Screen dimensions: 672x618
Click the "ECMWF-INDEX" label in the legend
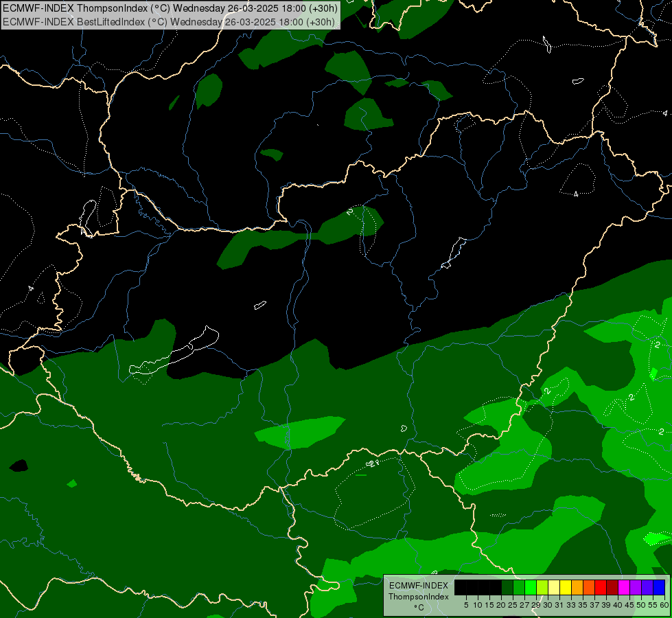[x=419, y=586]
